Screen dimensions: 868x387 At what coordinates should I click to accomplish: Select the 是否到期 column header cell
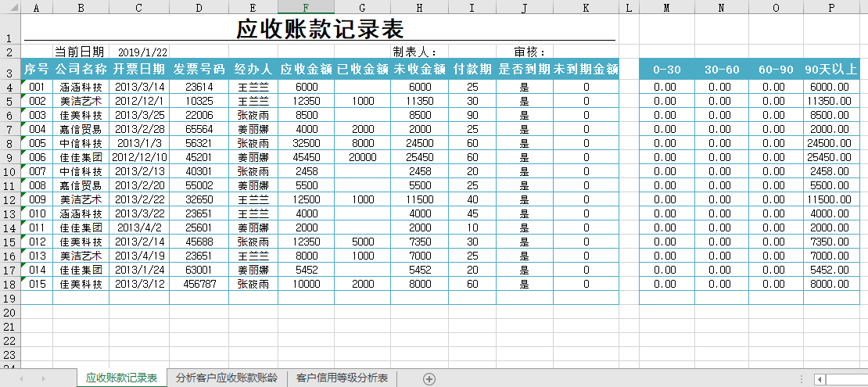click(x=524, y=69)
